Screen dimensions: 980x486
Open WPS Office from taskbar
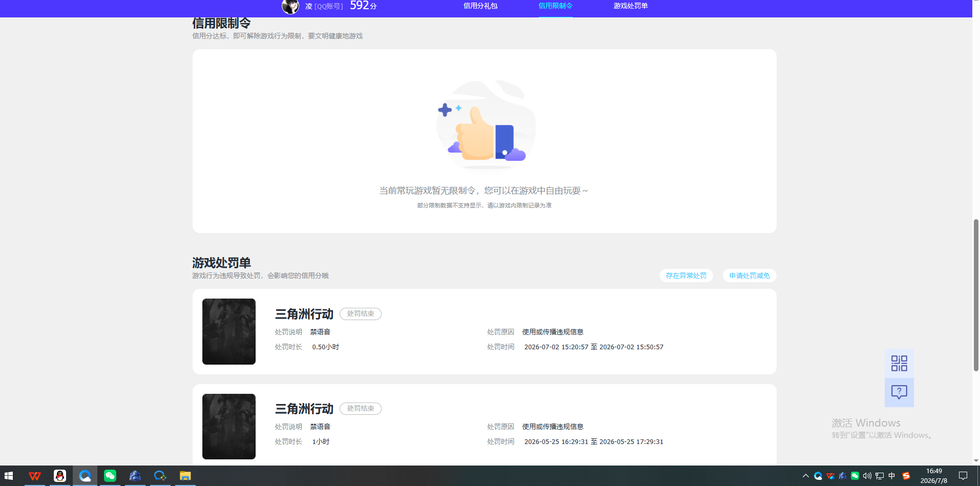pos(35,476)
